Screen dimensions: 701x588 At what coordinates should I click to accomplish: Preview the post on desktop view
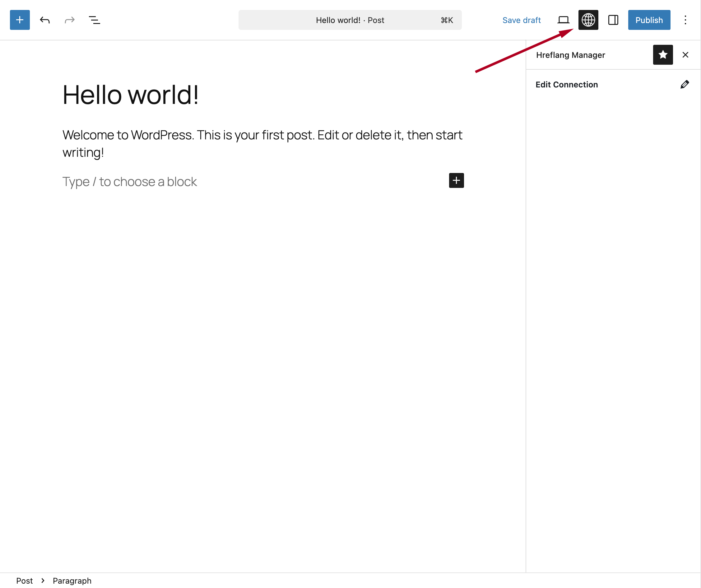[x=564, y=20]
